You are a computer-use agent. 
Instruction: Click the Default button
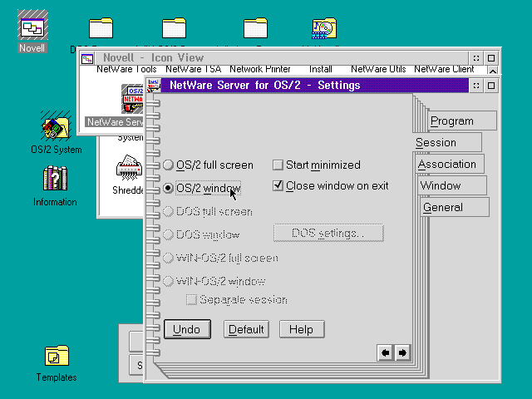(246, 329)
